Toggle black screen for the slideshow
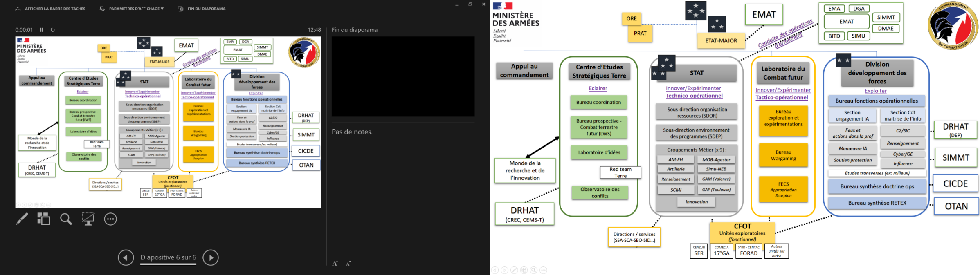Image resolution: width=980 pixels, height=275 pixels. click(88, 219)
